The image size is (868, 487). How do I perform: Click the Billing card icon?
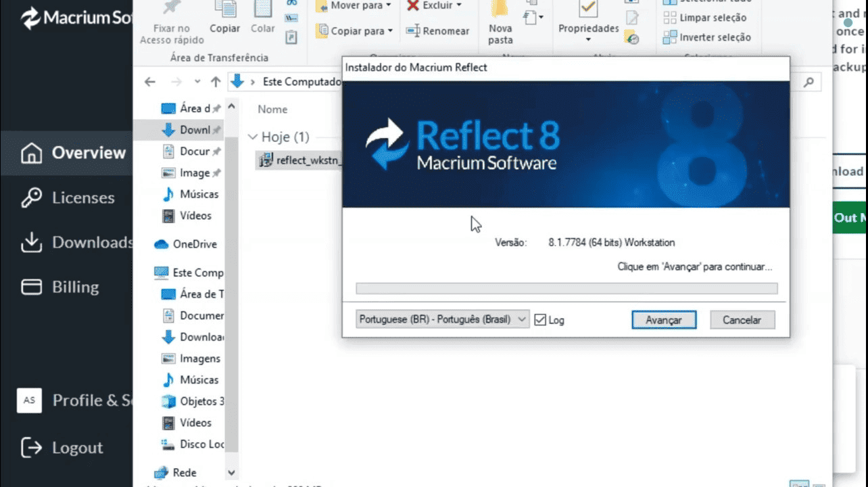point(31,287)
